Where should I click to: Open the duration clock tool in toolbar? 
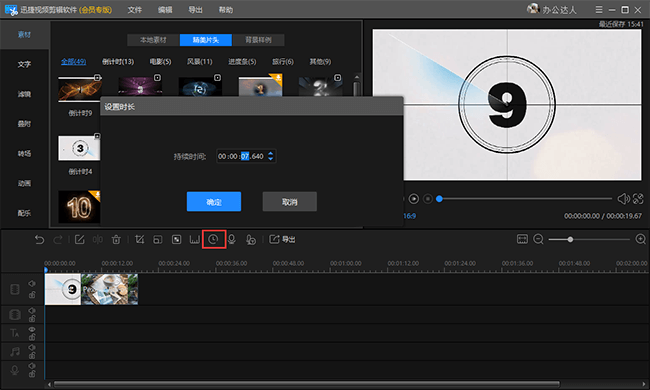coord(213,240)
